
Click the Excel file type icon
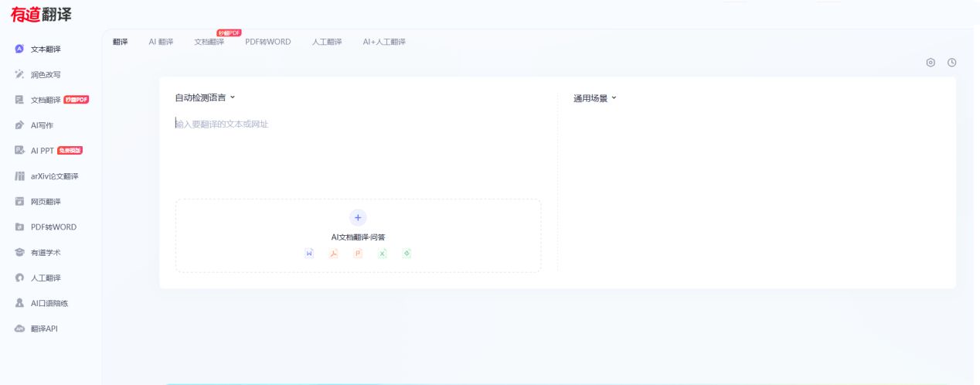(382, 253)
